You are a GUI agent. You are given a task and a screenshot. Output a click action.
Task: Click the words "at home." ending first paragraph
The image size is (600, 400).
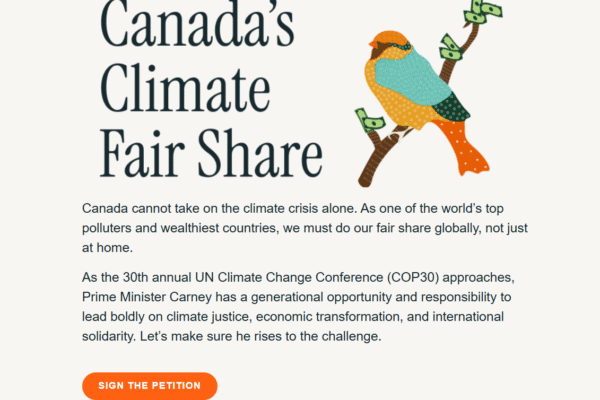[x=108, y=248]
